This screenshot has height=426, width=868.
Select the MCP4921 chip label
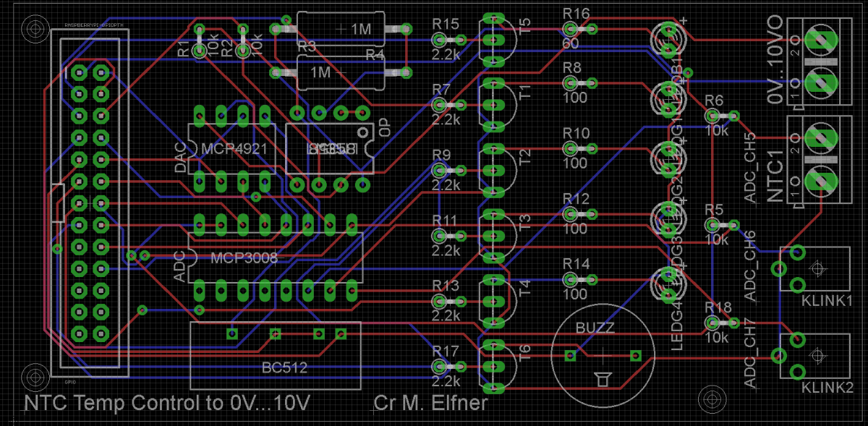point(234,150)
